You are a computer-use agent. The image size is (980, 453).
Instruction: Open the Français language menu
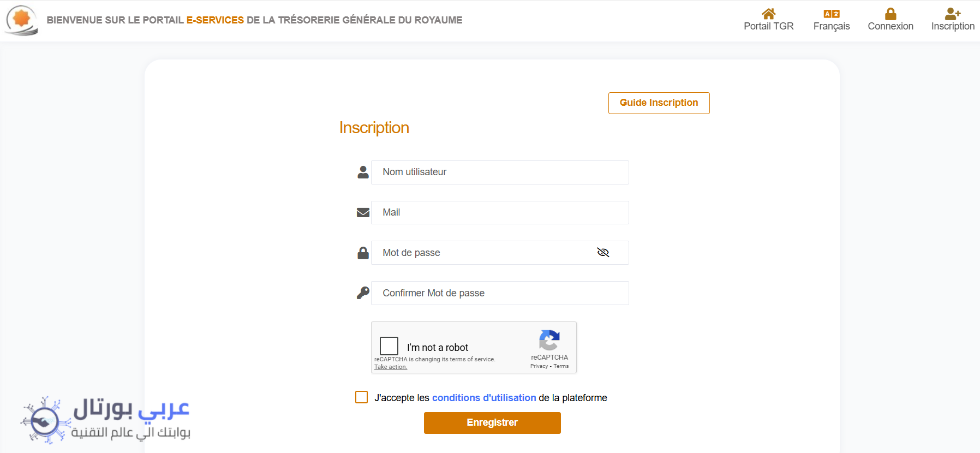coord(831,26)
